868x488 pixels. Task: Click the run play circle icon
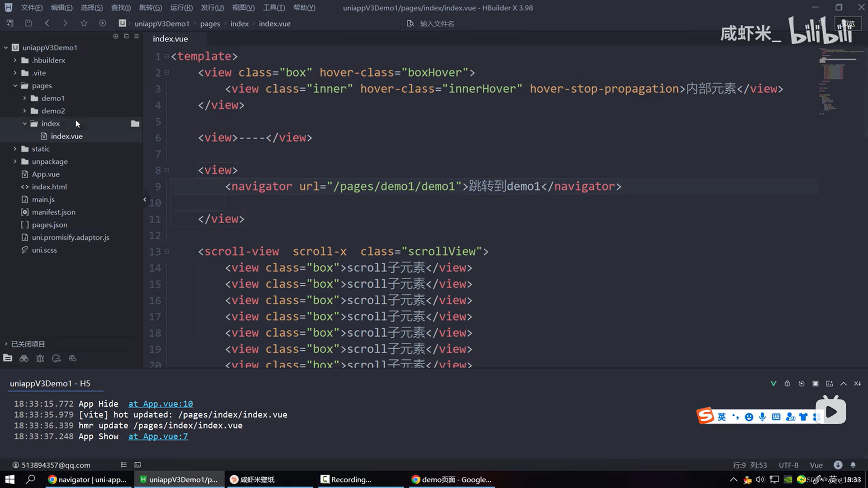(103, 23)
